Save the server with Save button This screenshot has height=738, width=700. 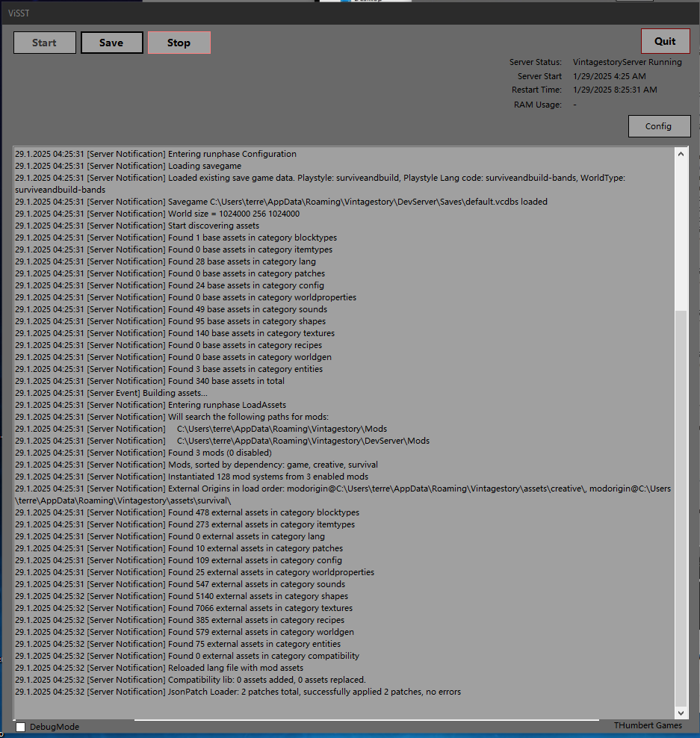coord(111,43)
